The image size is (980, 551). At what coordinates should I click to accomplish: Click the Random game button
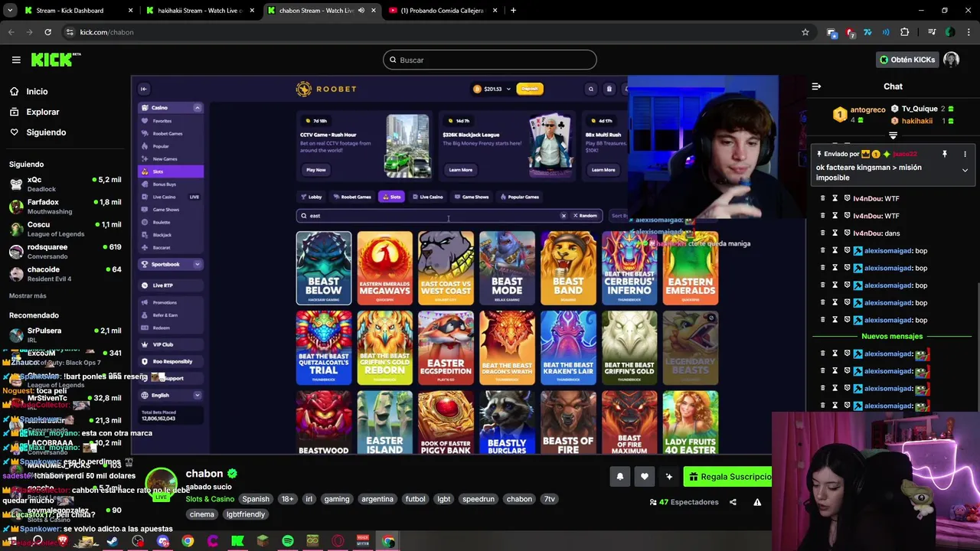point(586,216)
